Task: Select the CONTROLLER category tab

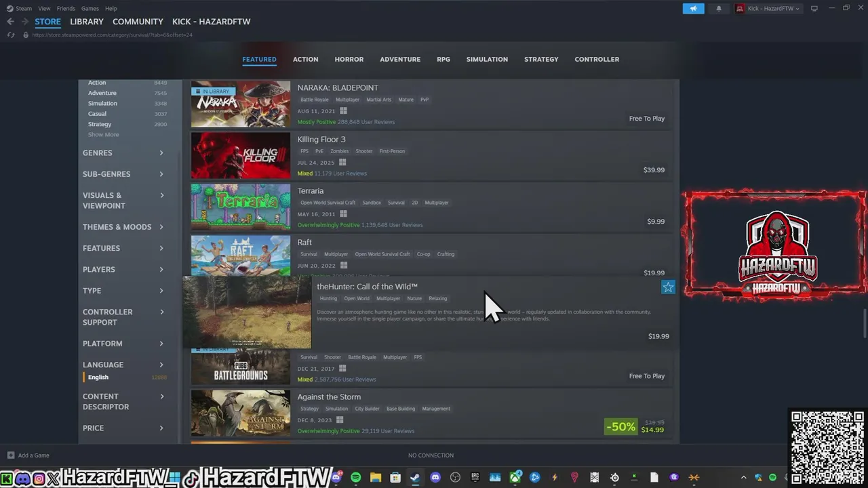Action: click(597, 60)
